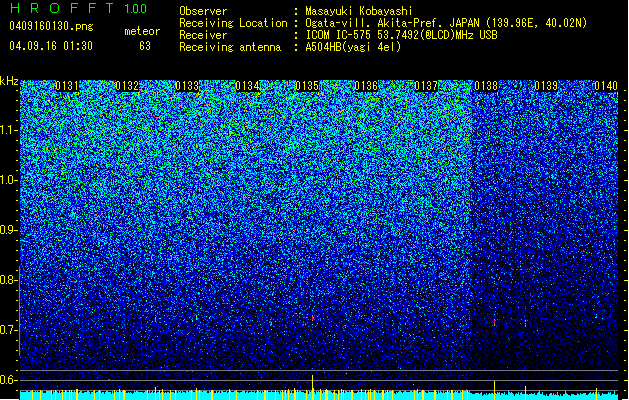The image size is (629, 400).
Task: Click the kHz axis unit label
Action: point(9,81)
